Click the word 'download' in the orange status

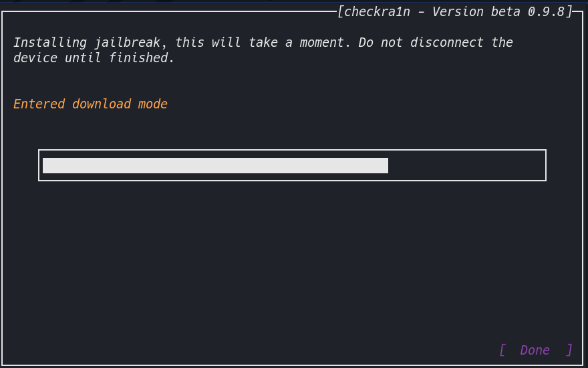102,104
